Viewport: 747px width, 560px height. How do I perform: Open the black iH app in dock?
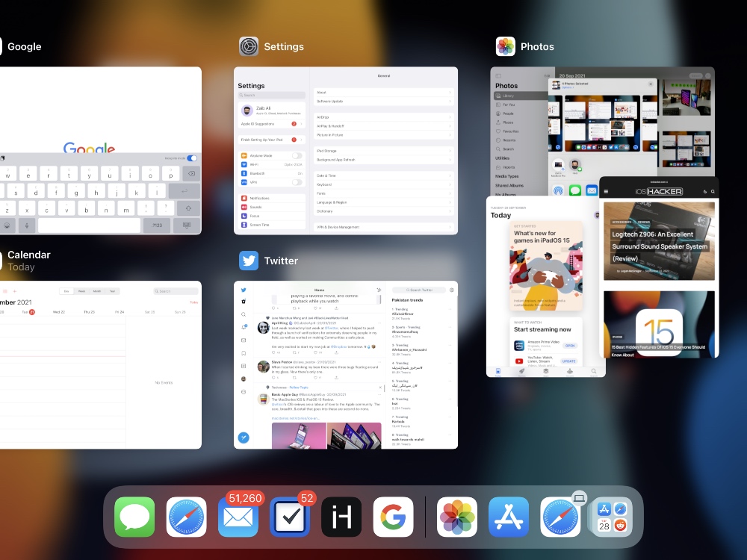[x=341, y=517]
